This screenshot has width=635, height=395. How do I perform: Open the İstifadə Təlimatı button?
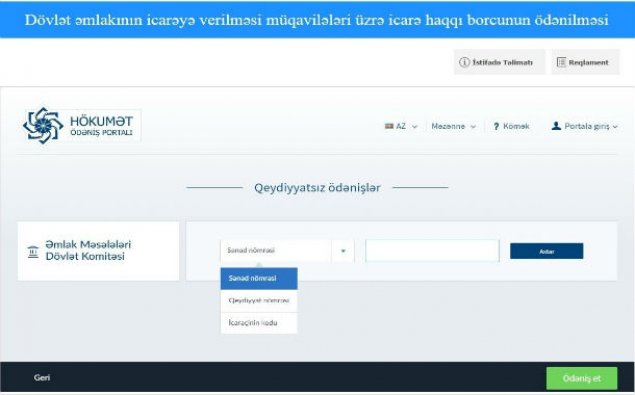click(x=499, y=62)
